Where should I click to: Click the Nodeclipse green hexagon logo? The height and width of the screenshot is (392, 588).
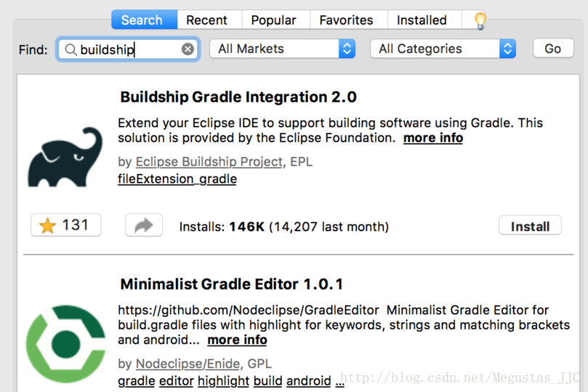66,343
